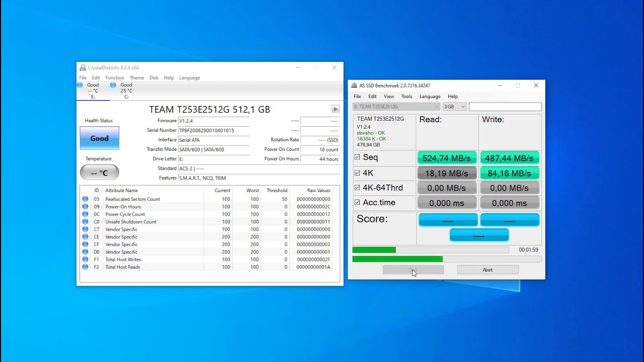Open Tools menu in AS SSD Benchmark
This screenshot has height=362, width=644.
pyautogui.click(x=407, y=97)
